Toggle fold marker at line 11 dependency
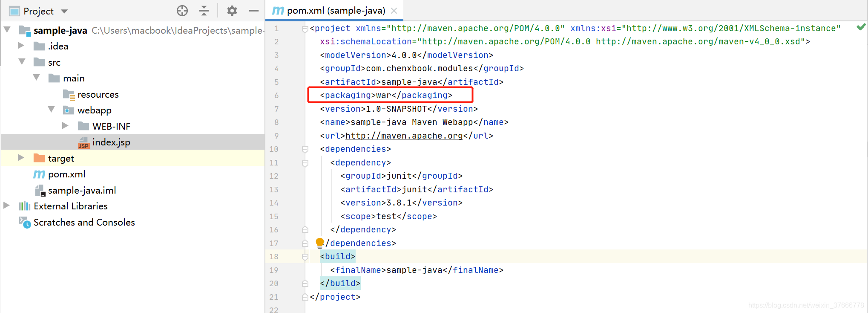The width and height of the screenshot is (868, 313). click(305, 163)
